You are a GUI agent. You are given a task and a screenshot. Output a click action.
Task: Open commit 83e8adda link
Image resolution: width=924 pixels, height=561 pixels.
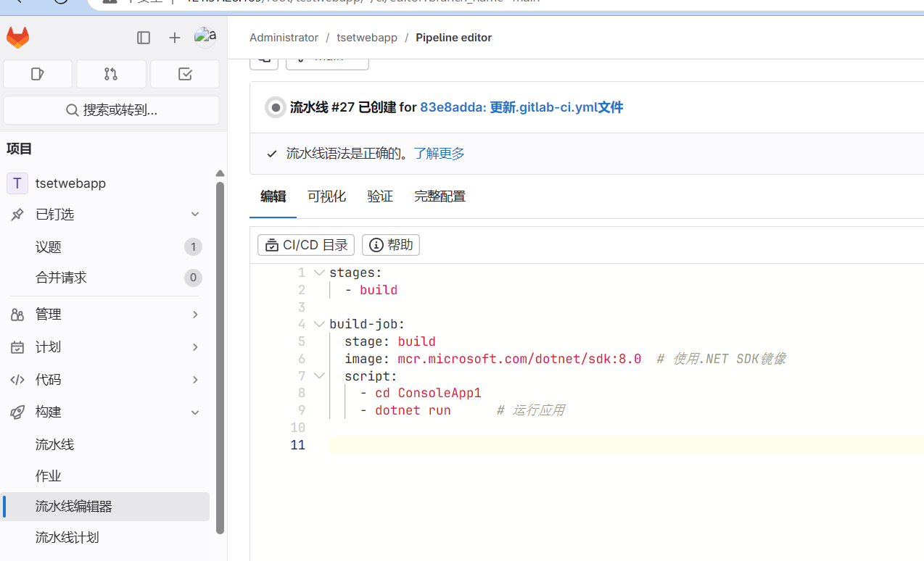(521, 107)
